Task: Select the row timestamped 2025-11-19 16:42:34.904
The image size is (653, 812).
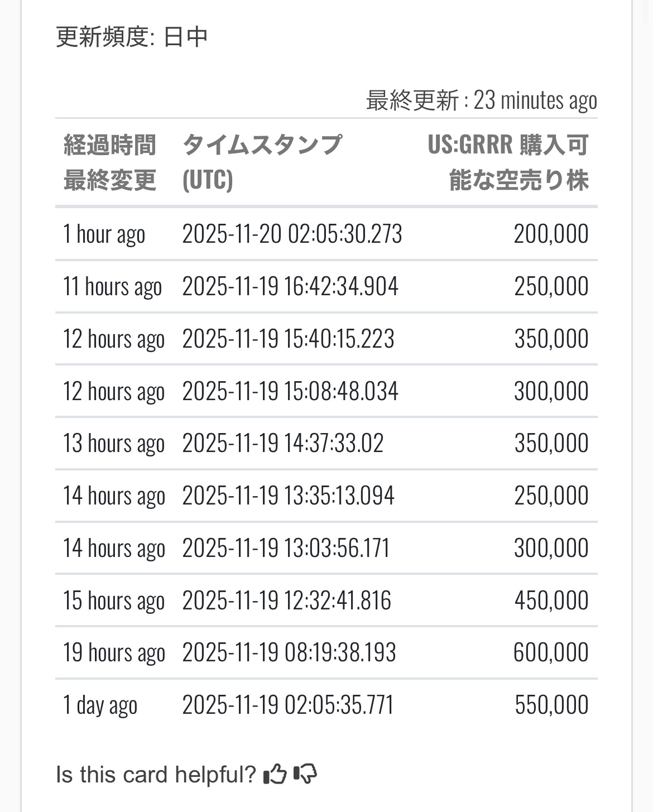Action: pos(326,286)
